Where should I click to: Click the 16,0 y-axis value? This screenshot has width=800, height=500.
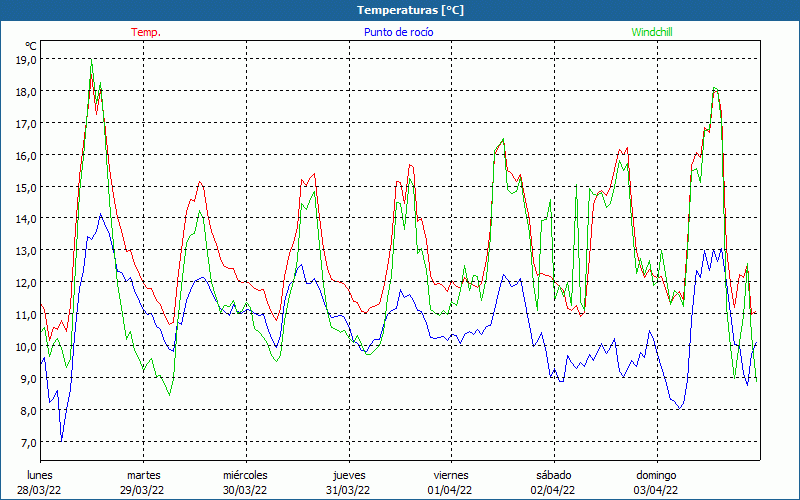tap(27, 156)
